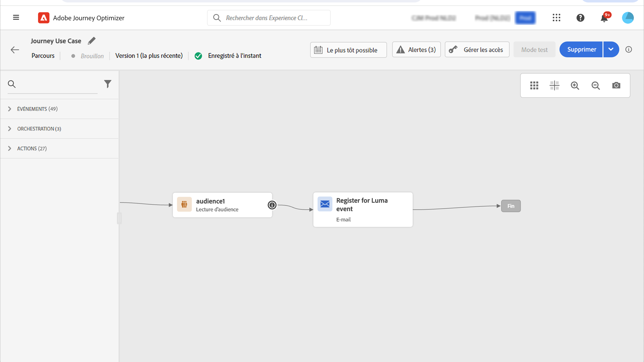This screenshot has width=644, height=362.
Task: Open the notifications bell
Action: pyautogui.click(x=604, y=18)
